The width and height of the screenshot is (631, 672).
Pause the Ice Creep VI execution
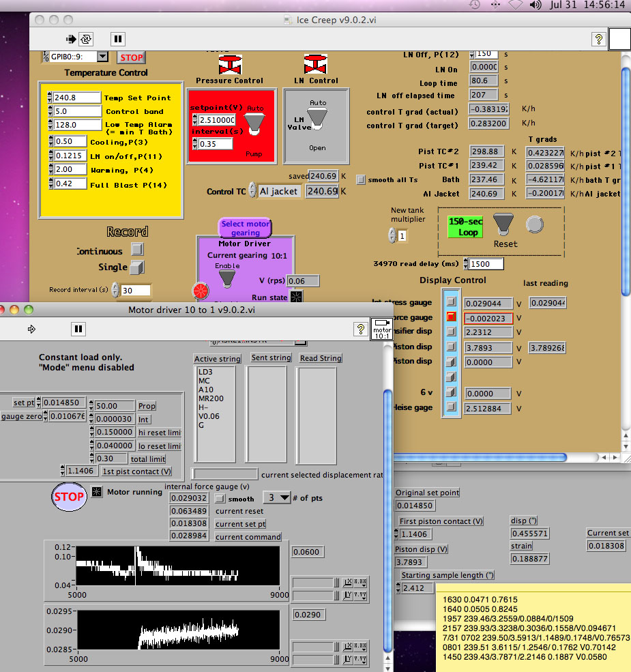[117, 39]
